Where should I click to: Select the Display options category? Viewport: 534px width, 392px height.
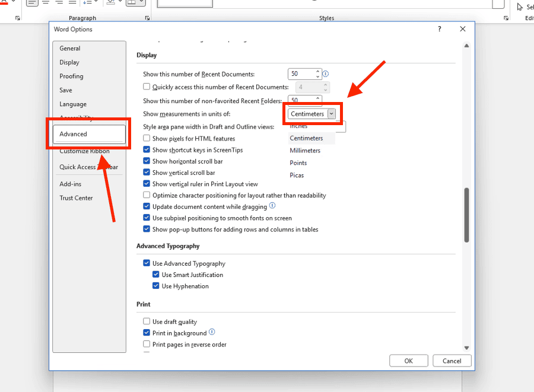(x=69, y=62)
